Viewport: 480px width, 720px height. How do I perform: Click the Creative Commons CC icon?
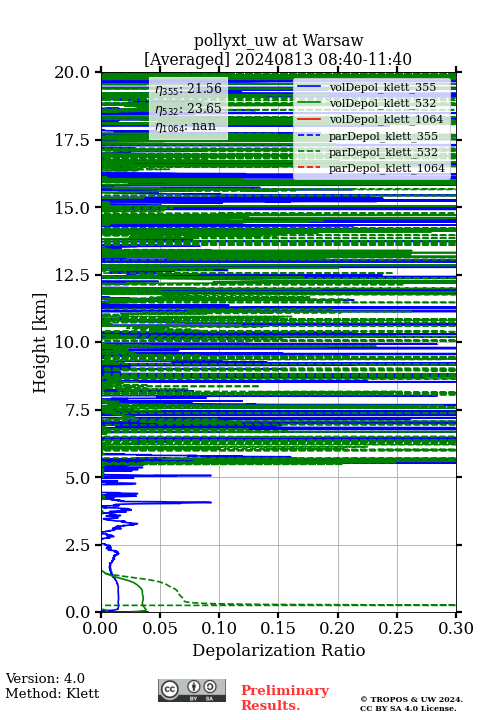[x=169, y=688]
